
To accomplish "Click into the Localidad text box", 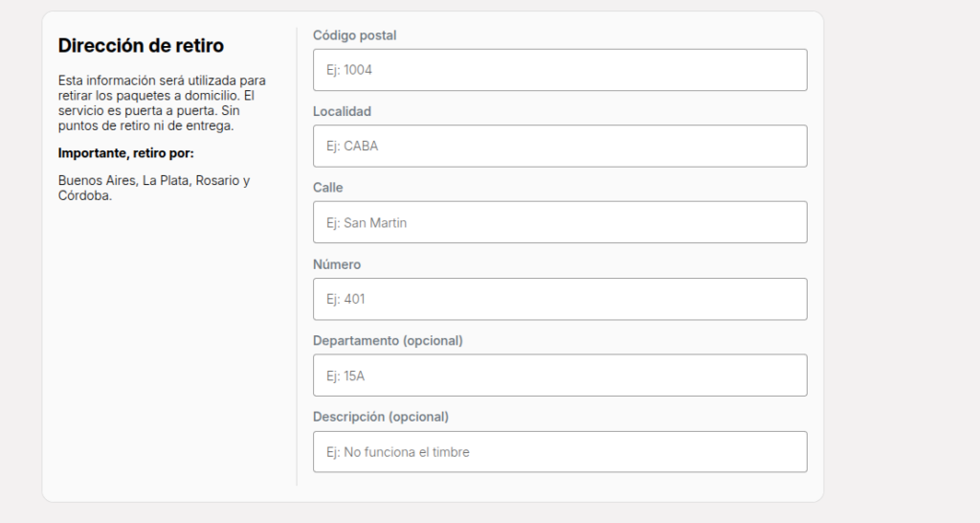I will (560, 146).
